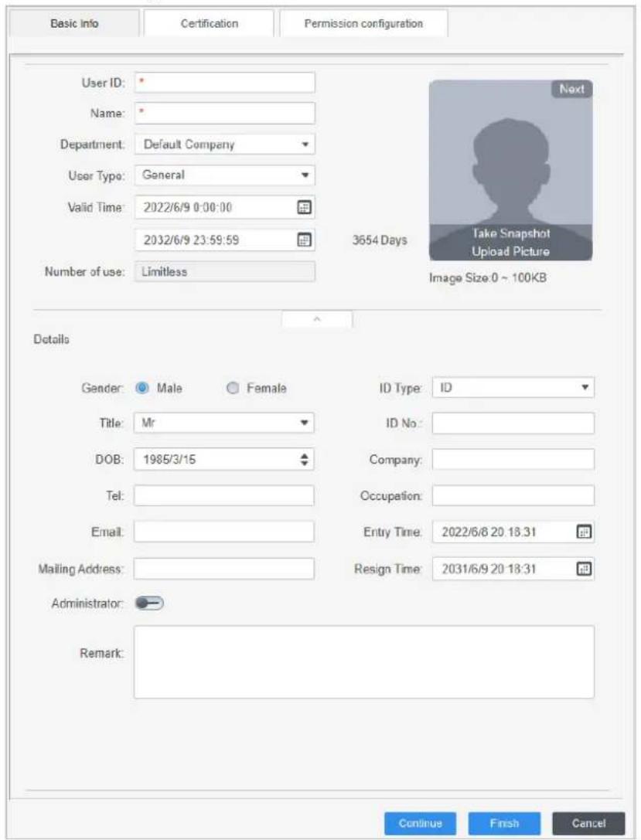Screen dimensions: 641x840
Task: Open calendar picker for Entry Time
Action: pyautogui.click(x=584, y=532)
